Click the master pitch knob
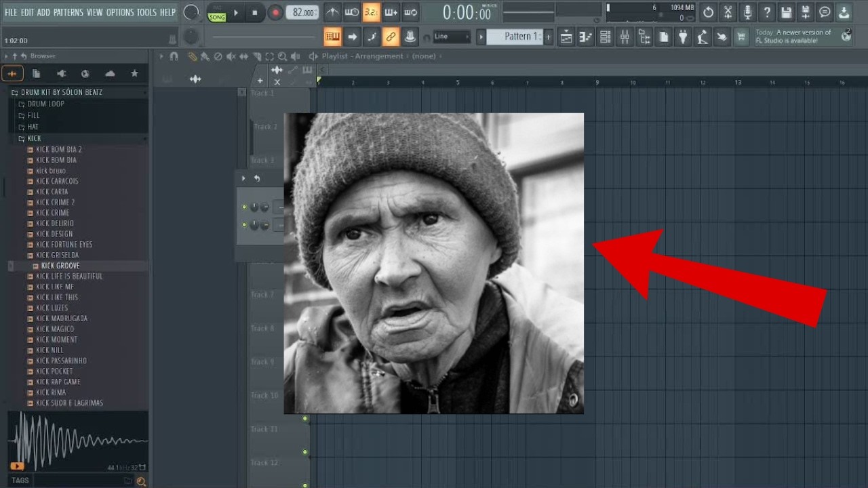The image size is (868, 488). (192, 37)
